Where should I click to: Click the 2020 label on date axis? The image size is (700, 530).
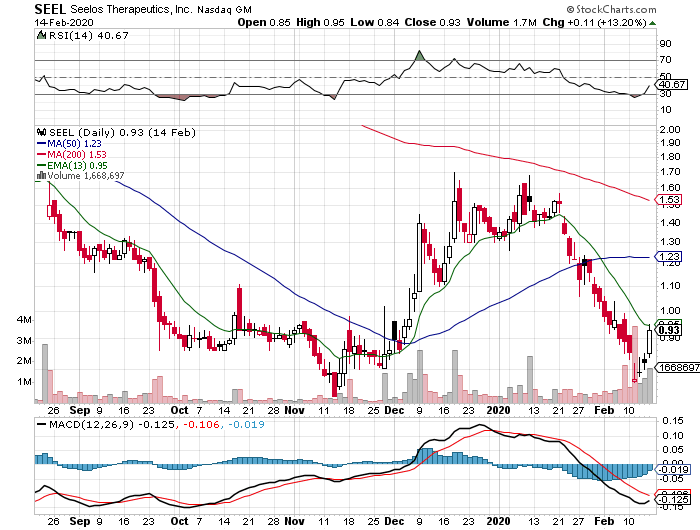pos(497,409)
